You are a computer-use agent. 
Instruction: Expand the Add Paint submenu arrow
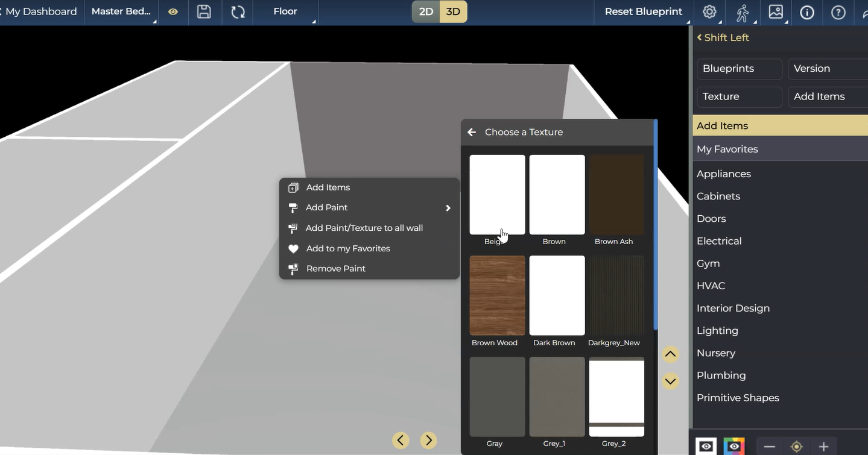click(x=448, y=208)
